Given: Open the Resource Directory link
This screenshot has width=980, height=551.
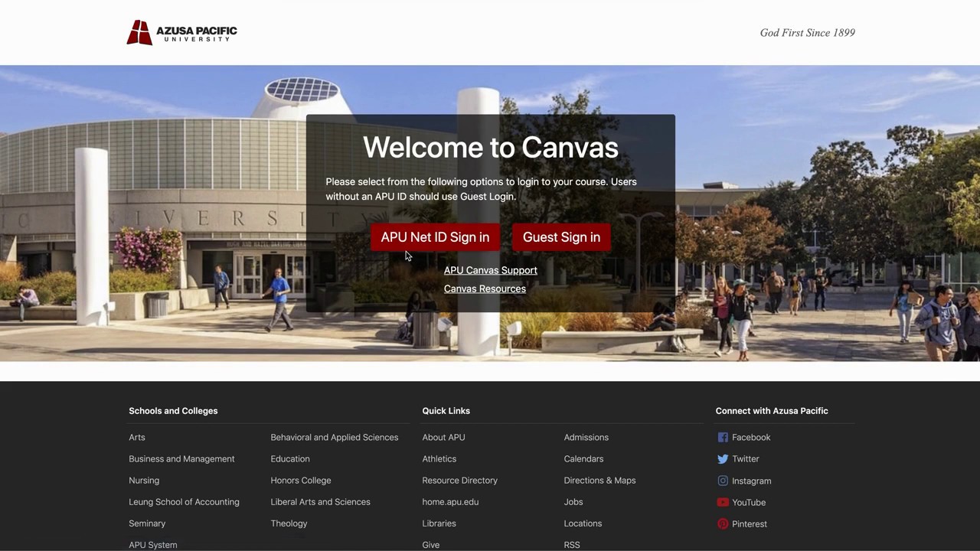Looking at the screenshot, I should click(460, 481).
